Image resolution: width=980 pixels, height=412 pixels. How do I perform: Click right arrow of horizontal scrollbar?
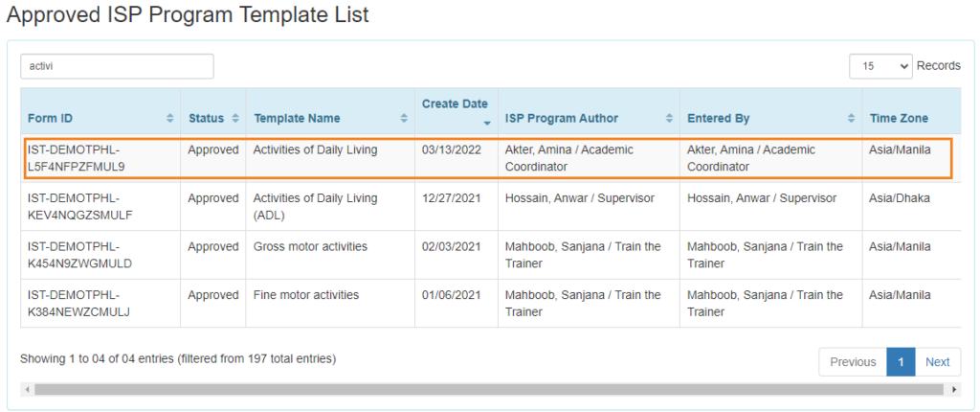tap(954, 389)
